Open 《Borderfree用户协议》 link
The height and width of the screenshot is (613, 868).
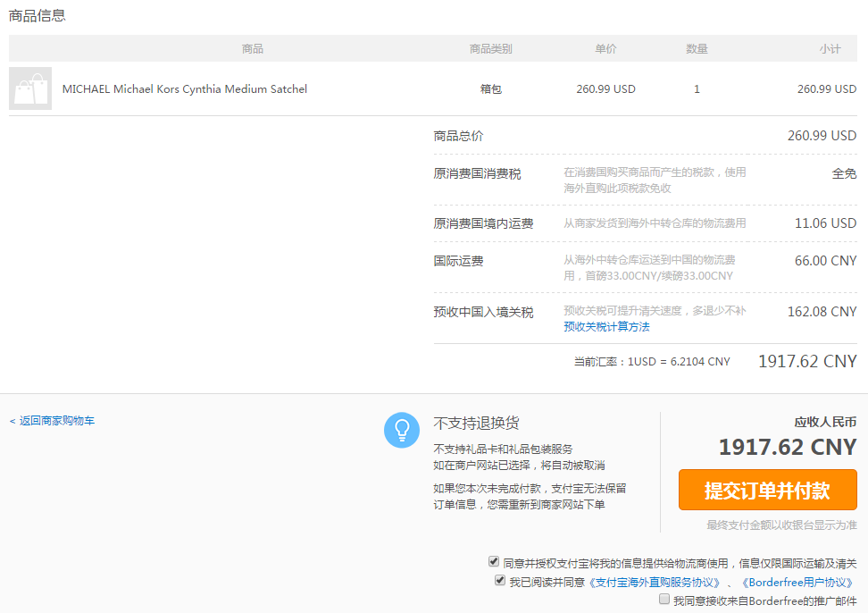pos(797,583)
